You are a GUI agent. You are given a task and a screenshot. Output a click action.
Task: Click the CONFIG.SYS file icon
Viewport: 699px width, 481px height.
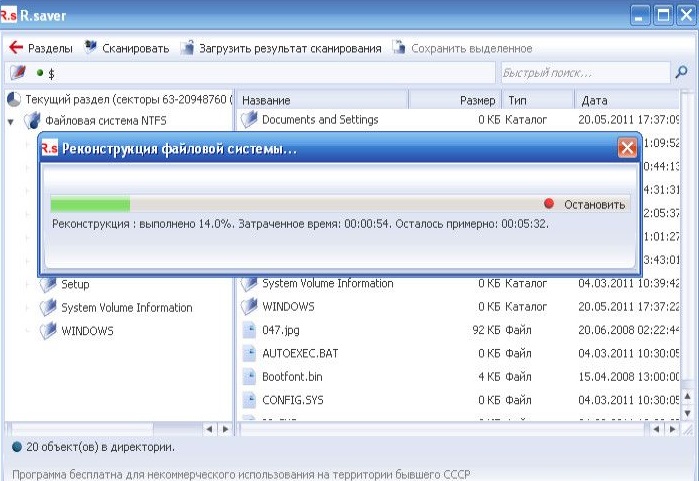(x=249, y=400)
